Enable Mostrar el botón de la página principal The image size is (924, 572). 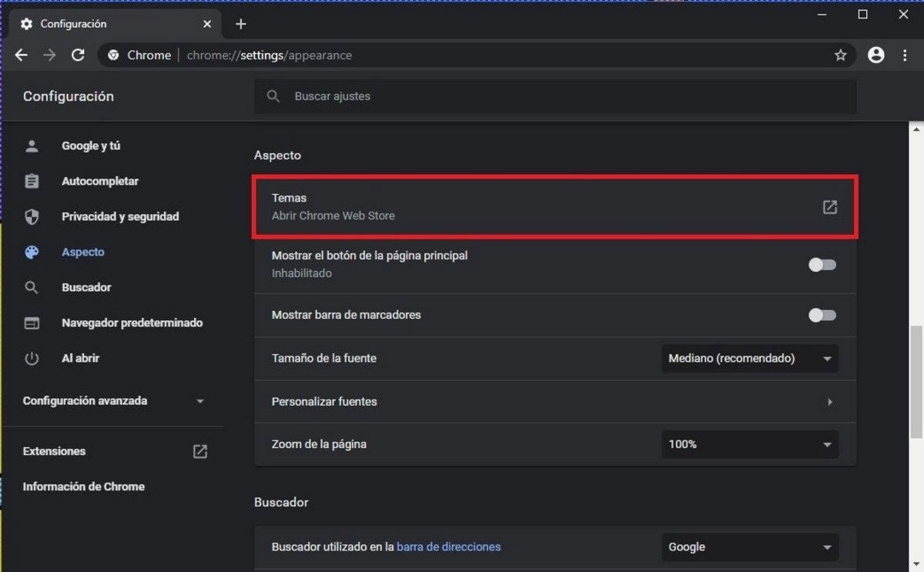[822, 265]
